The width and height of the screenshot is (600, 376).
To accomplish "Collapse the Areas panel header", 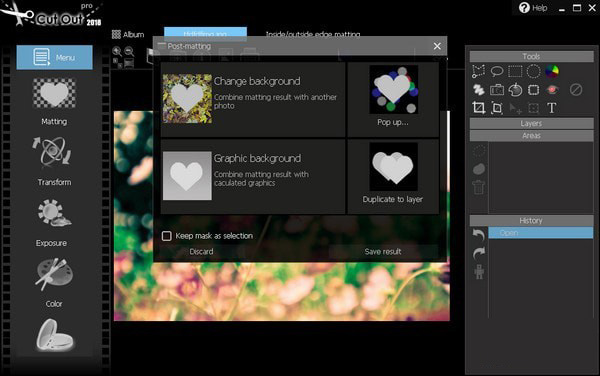I will [x=532, y=136].
